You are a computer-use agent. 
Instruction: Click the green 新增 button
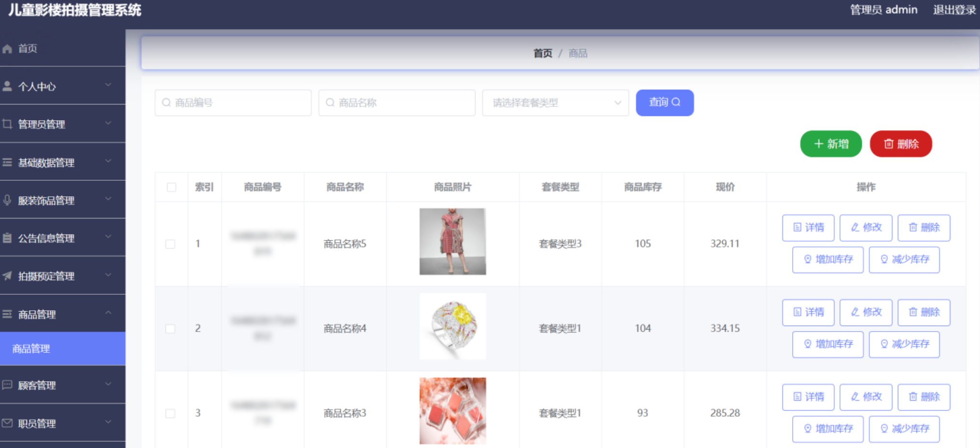[x=831, y=144]
